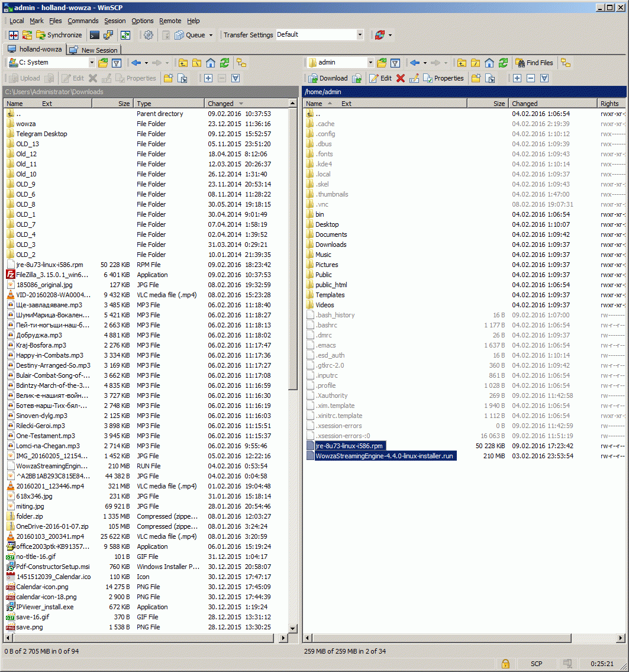629x672 pixels.
Task: Show local directory tree icon
Action: click(x=241, y=63)
